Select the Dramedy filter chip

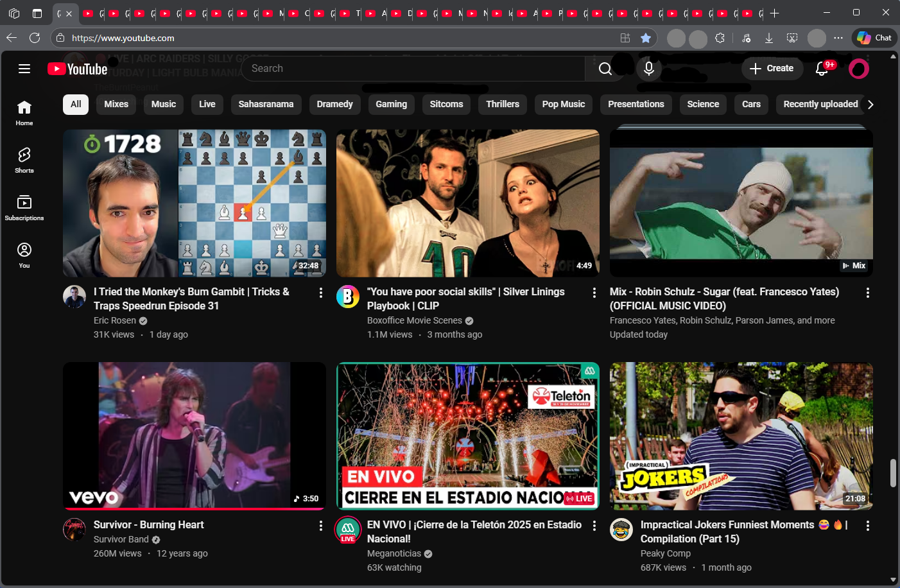tap(334, 105)
